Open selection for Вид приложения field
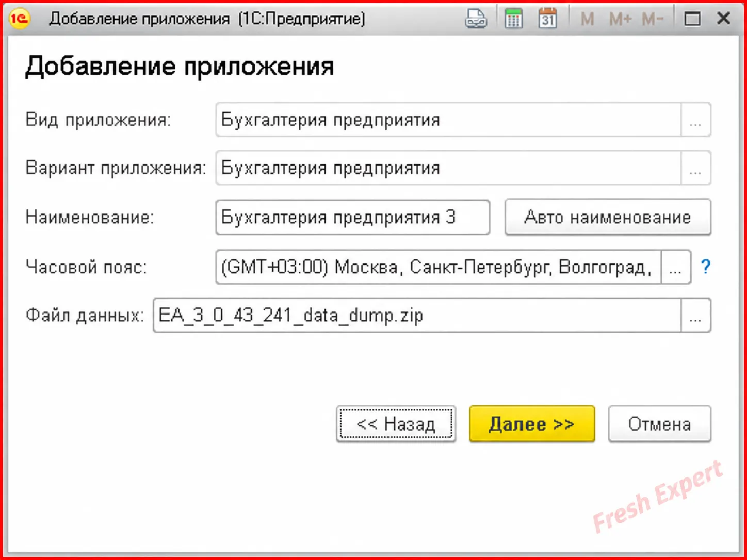The image size is (747, 560). pyautogui.click(x=695, y=120)
